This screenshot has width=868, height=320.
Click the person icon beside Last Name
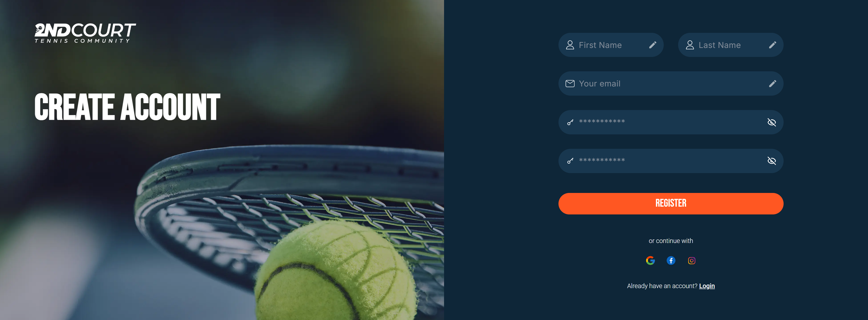coord(690,45)
